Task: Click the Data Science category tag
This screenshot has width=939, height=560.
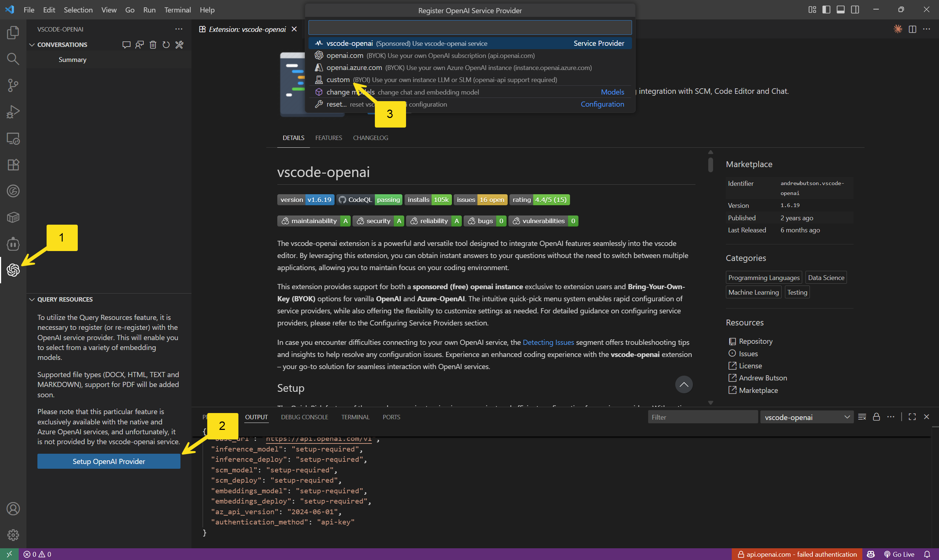Action: pyautogui.click(x=826, y=277)
